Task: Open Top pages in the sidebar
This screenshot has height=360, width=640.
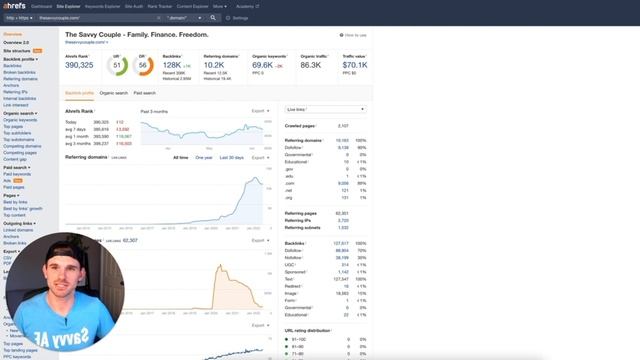Action: (x=13, y=127)
